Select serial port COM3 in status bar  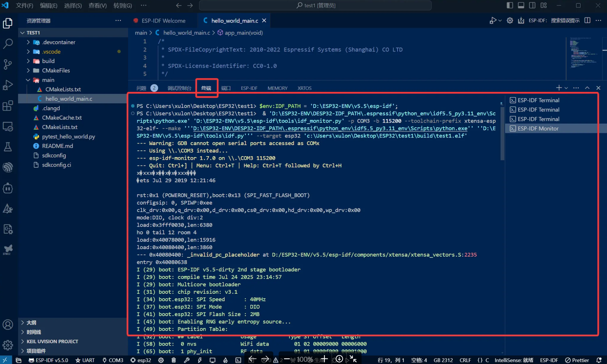113,360
